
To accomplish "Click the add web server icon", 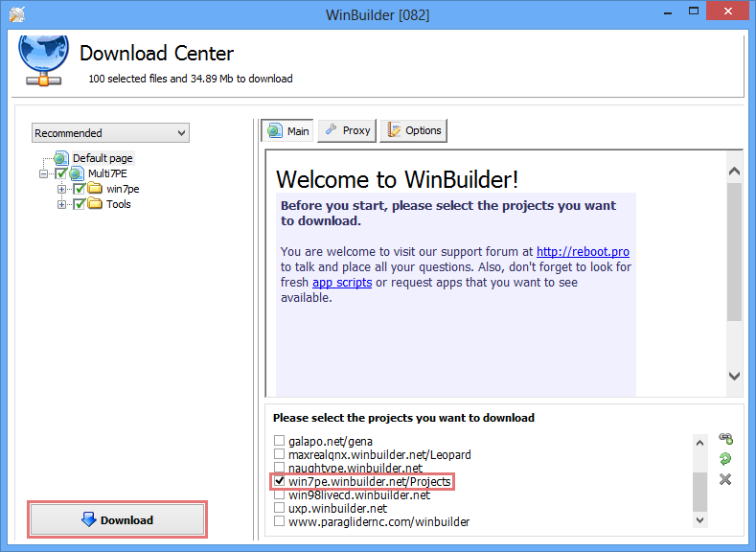I will tap(725, 438).
